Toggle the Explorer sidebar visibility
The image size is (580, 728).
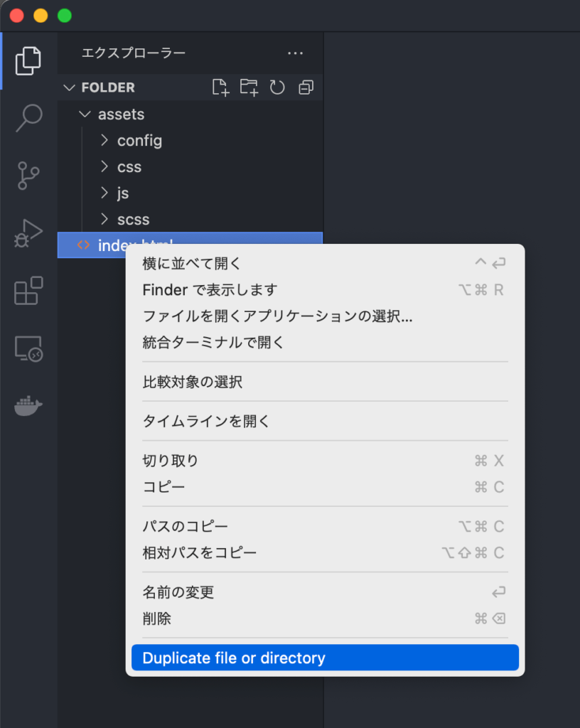click(28, 61)
